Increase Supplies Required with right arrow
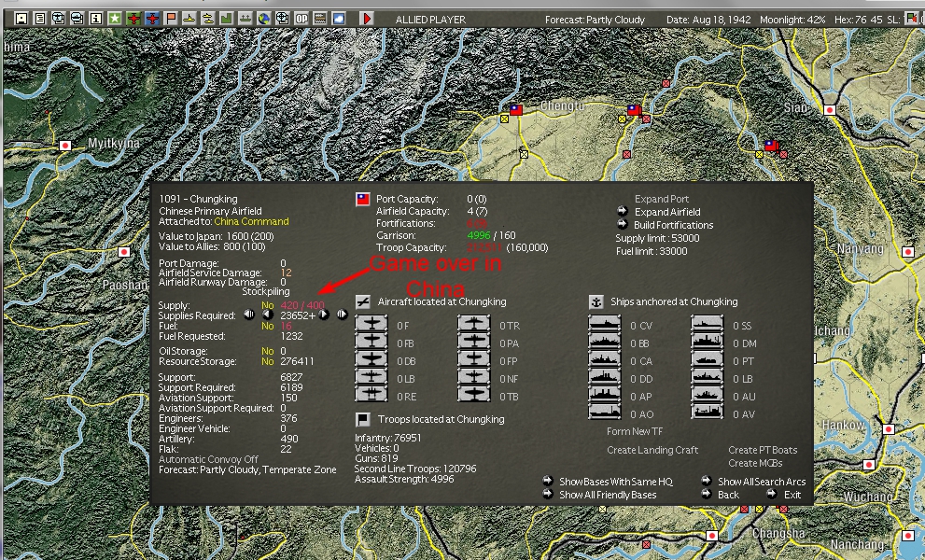Image resolution: width=925 pixels, height=560 pixels. tap(325, 315)
